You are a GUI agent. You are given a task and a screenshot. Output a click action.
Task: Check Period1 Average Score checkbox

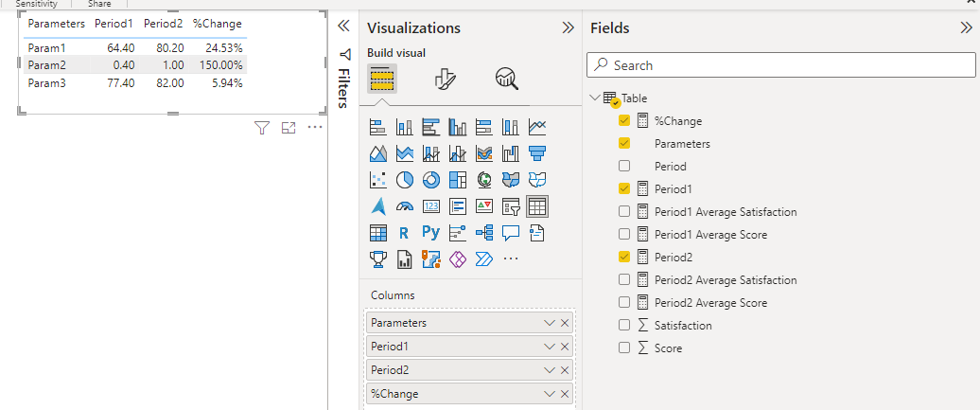[623, 234]
